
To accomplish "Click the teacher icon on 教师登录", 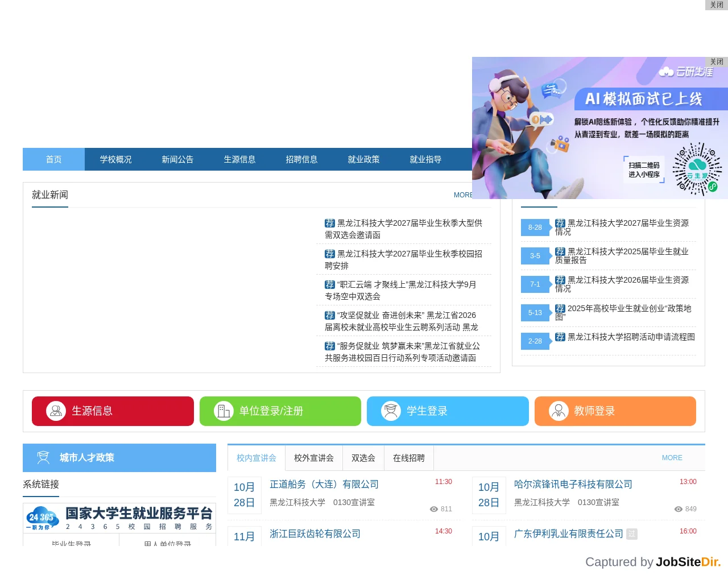I will point(559,411).
